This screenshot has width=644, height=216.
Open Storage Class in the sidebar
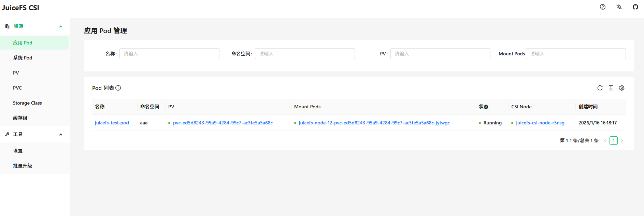click(x=34, y=103)
